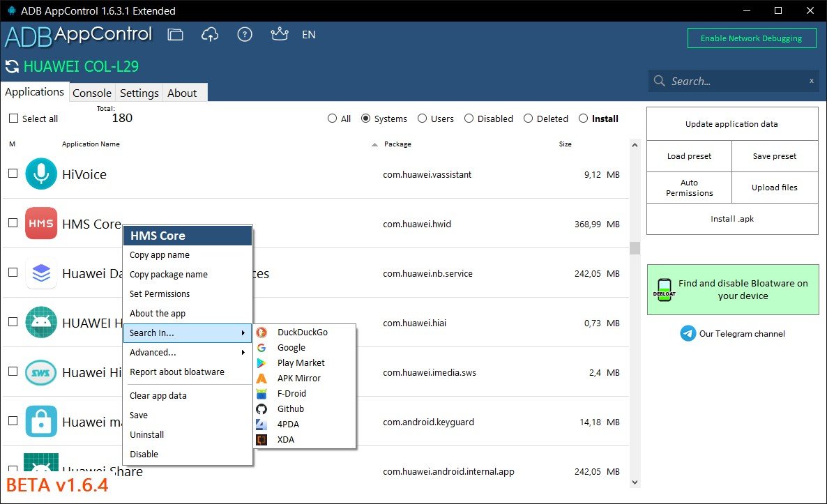
Task: Clear search with the x icon
Action: (812, 81)
